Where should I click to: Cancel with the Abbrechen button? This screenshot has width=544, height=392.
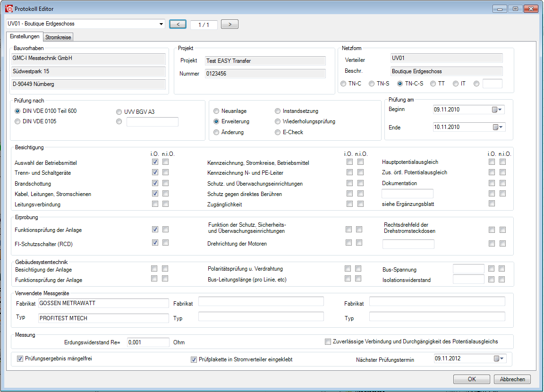pyautogui.click(x=512, y=379)
